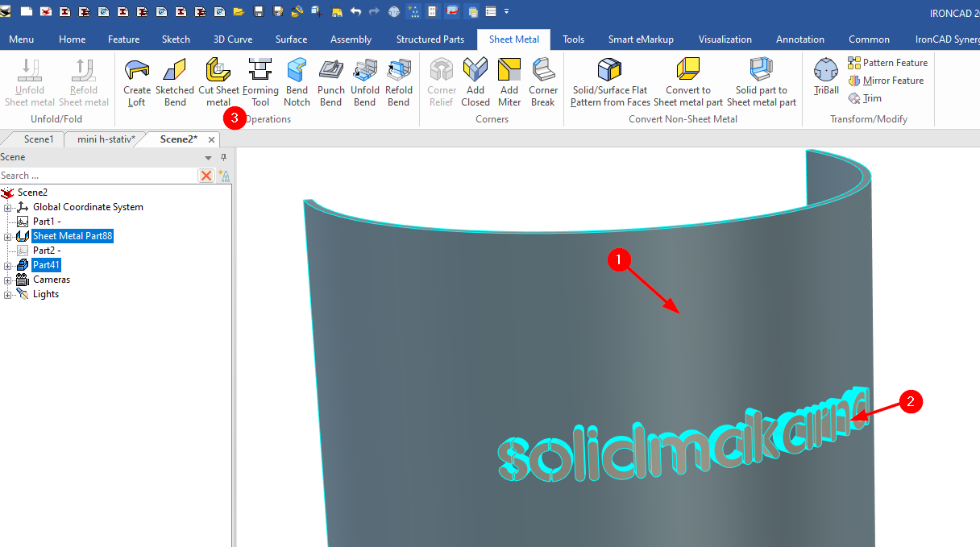Select Global Coordinate System in tree
This screenshot has height=547, width=980.
point(88,207)
